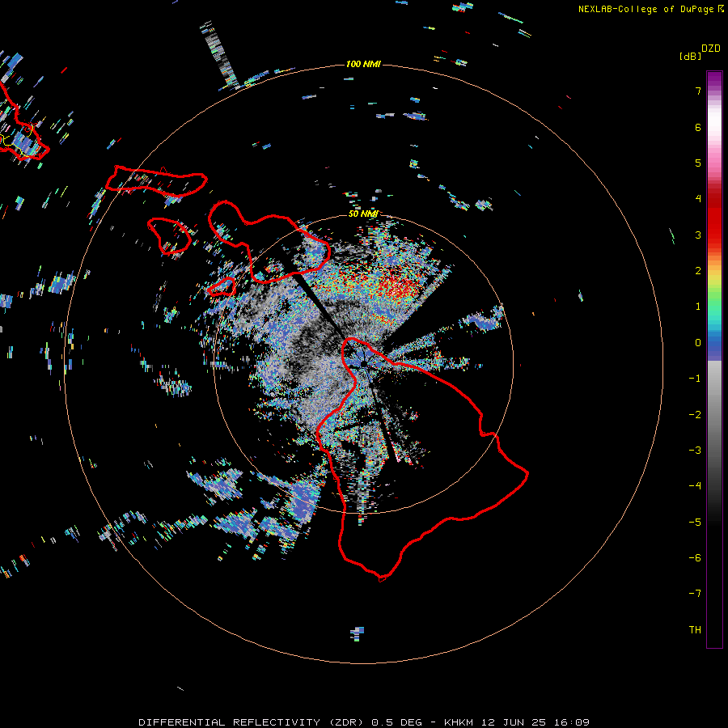Click the 0 value on color scale
The height and width of the screenshot is (728, 728).
[698, 343]
